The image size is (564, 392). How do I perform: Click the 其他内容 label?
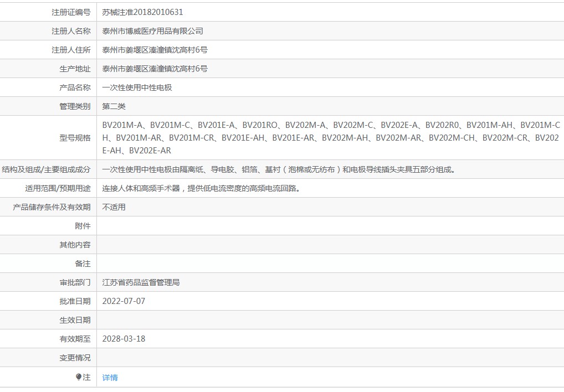tap(75, 245)
